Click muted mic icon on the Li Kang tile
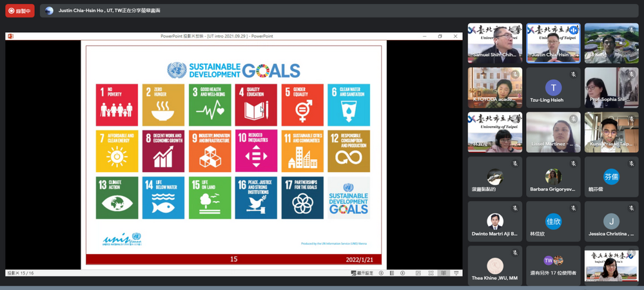The width and height of the screenshot is (644, 290). (x=632, y=30)
